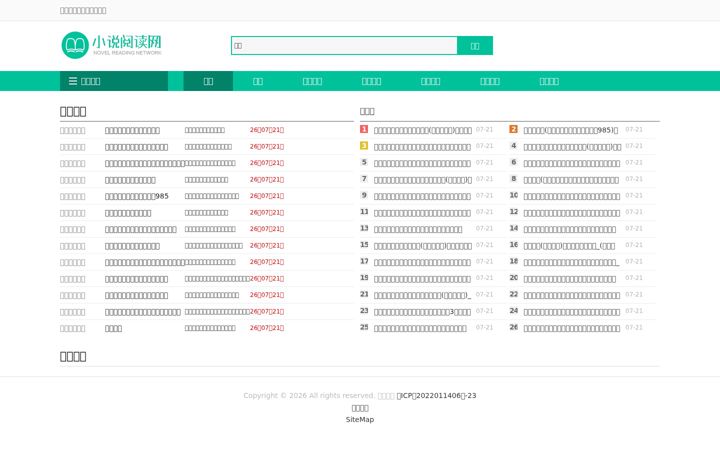Open the rank 11 novel title
Screen dimensions: 720x450
click(422, 213)
